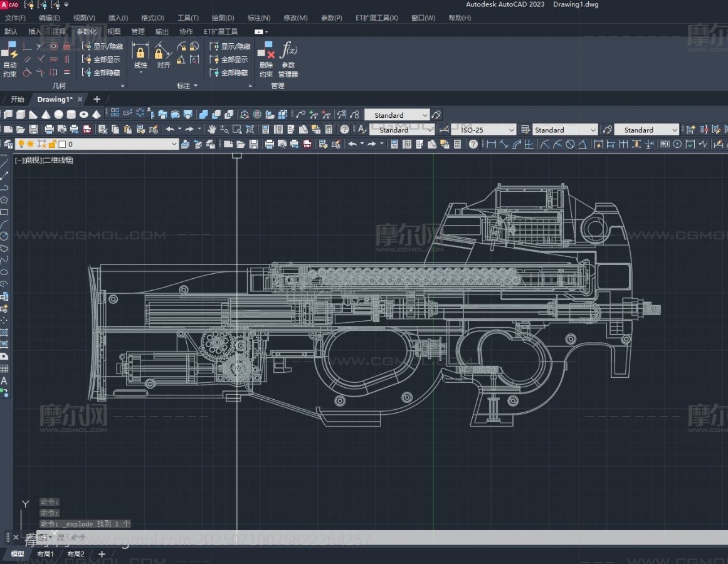Image resolution: width=728 pixels, height=564 pixels.
Task: Click the Pan hand tool
Action: click(212, 129)
